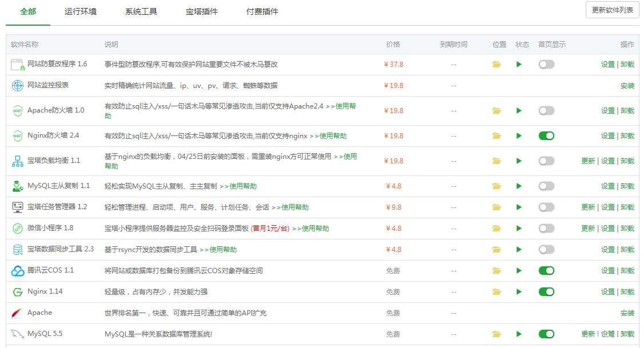This screenshot has height=348, width=644.
Task: Click 更新 for 宝塔负载均衡 1.1
Action: coord(588,161)
